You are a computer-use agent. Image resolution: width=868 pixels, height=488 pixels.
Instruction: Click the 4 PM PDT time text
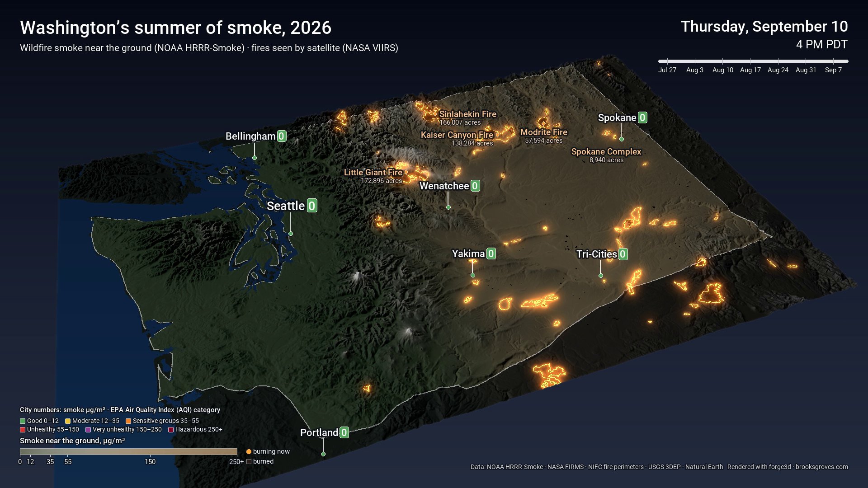(x=822, y=45)
